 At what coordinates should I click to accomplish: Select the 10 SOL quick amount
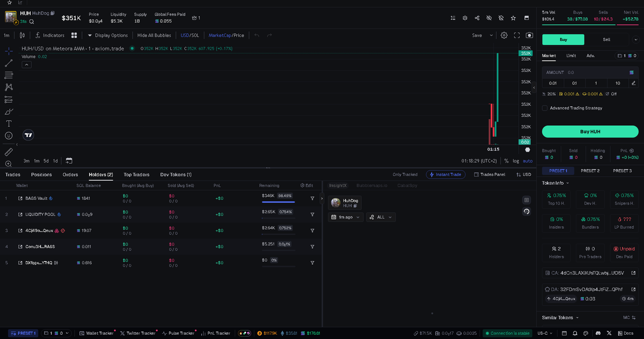point(618,83)
